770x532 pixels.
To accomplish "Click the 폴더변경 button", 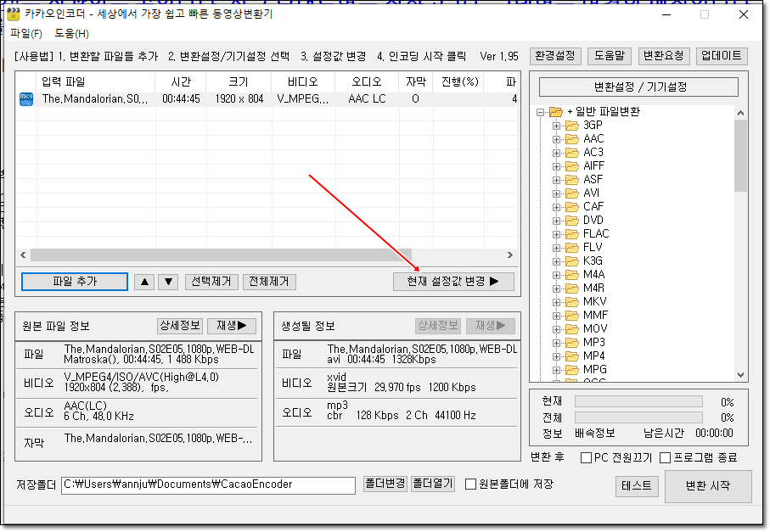I will [x=385, y=484].
